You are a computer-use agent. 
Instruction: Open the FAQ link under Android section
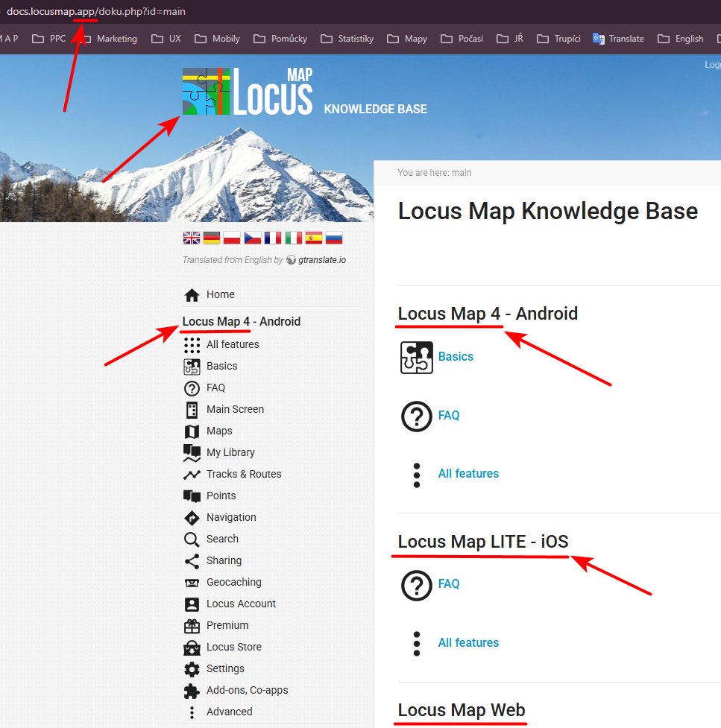click(x=449, y=415)
